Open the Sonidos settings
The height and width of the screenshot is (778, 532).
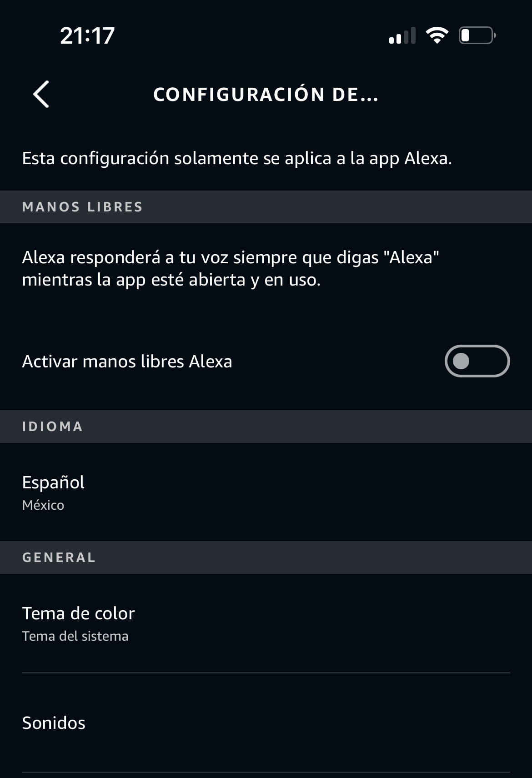point(54,723)
